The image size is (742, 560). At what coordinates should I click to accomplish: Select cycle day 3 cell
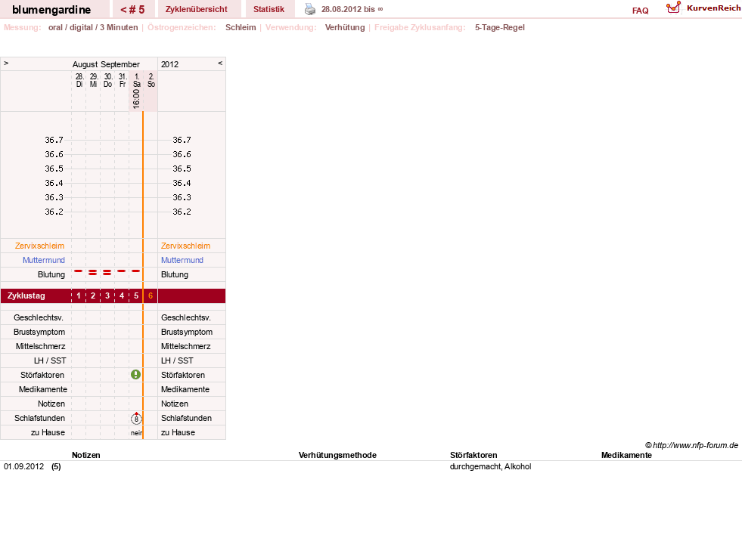tap(107, 295)
